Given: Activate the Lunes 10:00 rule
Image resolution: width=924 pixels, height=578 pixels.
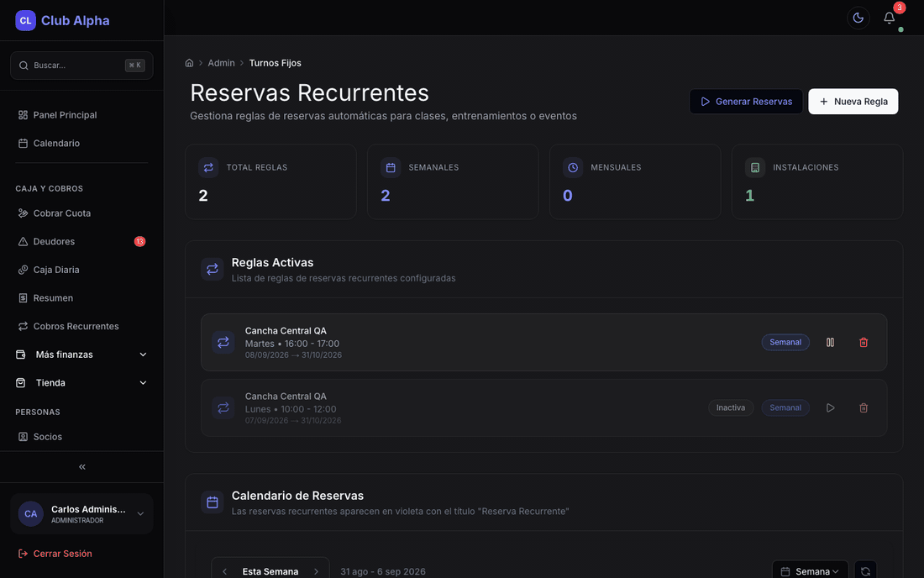Looking at the screenshot, I should coord(830,407).
